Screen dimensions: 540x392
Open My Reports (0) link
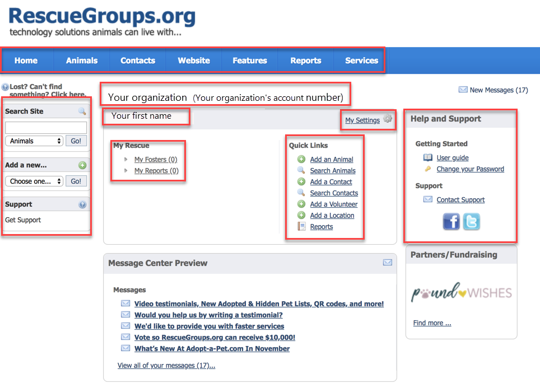click(156, 171)
